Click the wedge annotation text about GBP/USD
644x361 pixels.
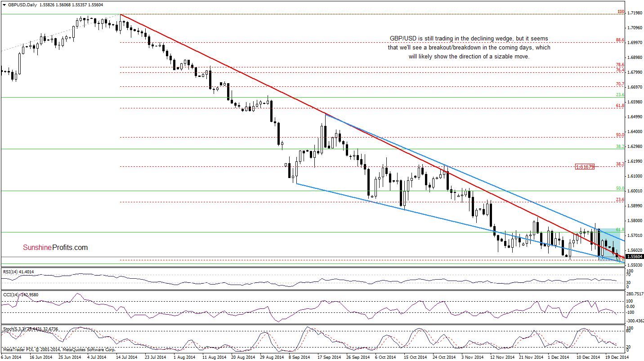469,48
